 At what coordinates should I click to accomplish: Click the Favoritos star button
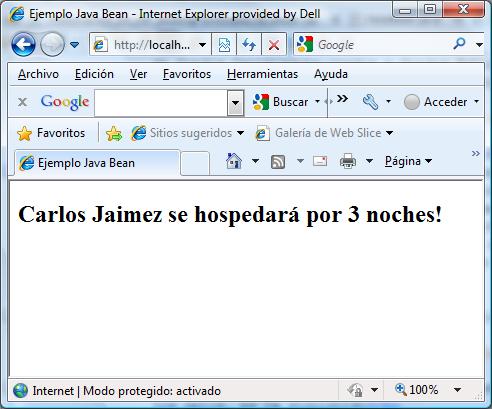pyautogui.click(x=51, y=133)
